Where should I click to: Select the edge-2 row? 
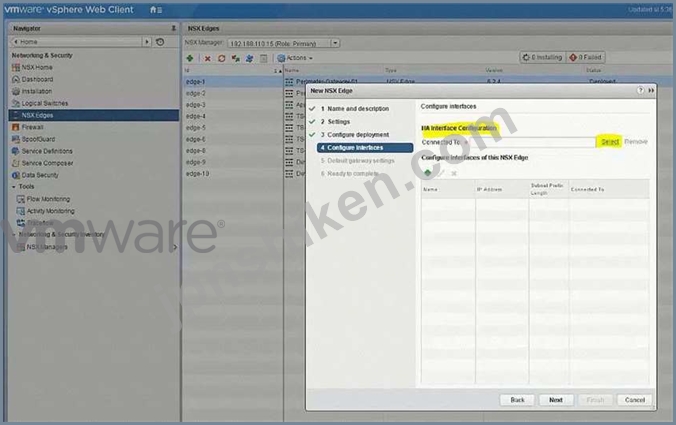pos(195,93)
